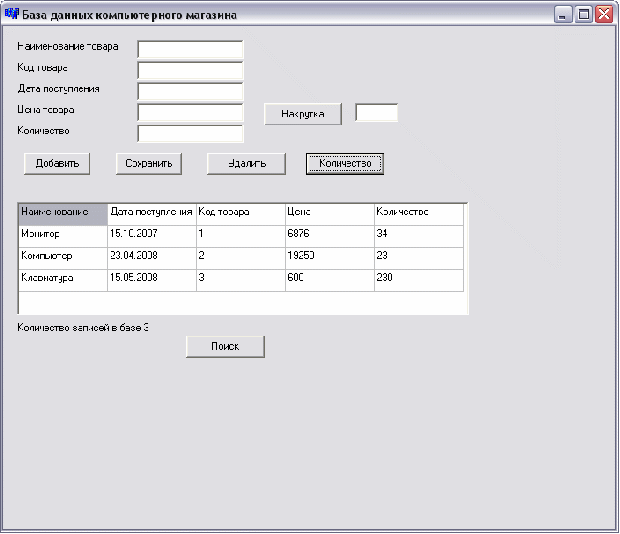Screen dimensions: 620x534
Task: Click the Количество button
Action: click(x=345, y=164)
